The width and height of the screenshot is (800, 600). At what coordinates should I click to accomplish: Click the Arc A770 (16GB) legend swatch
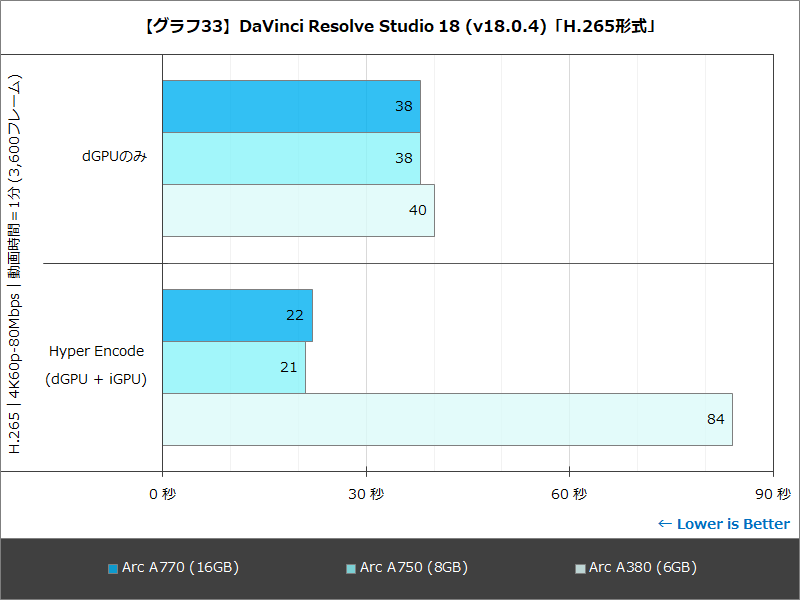point(113,569)
